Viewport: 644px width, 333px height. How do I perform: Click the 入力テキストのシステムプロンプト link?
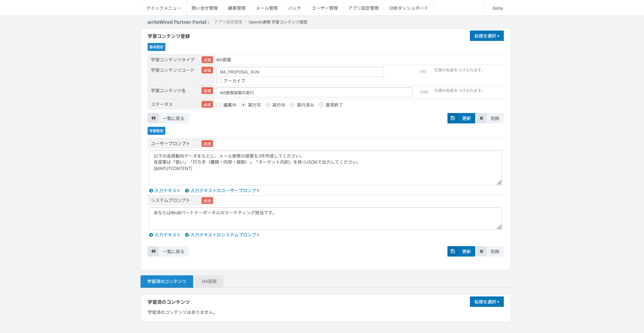(x=225, y=235)
